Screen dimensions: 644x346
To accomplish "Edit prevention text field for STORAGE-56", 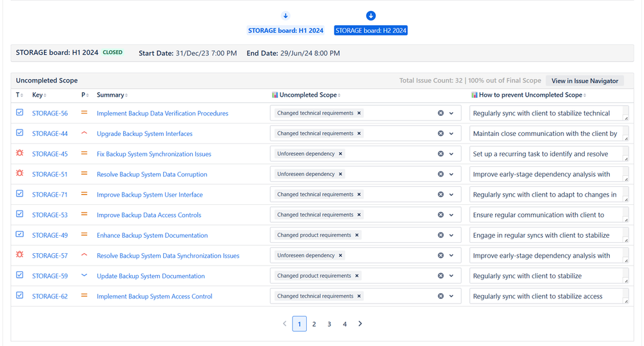I will click(x=549, y=113).
